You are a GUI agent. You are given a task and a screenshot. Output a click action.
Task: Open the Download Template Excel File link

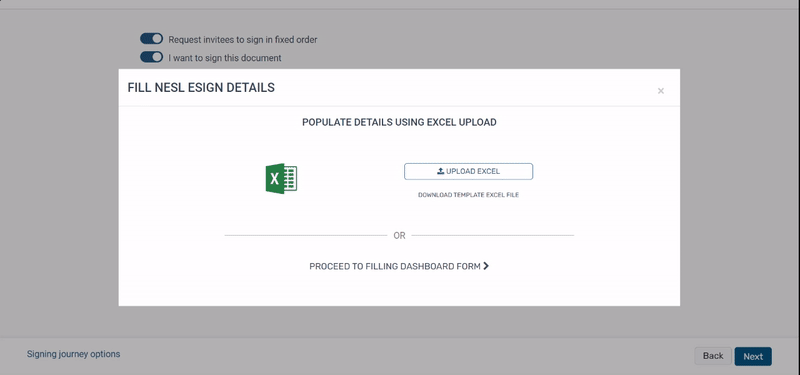pyautogui.click(x=468, y=195)
